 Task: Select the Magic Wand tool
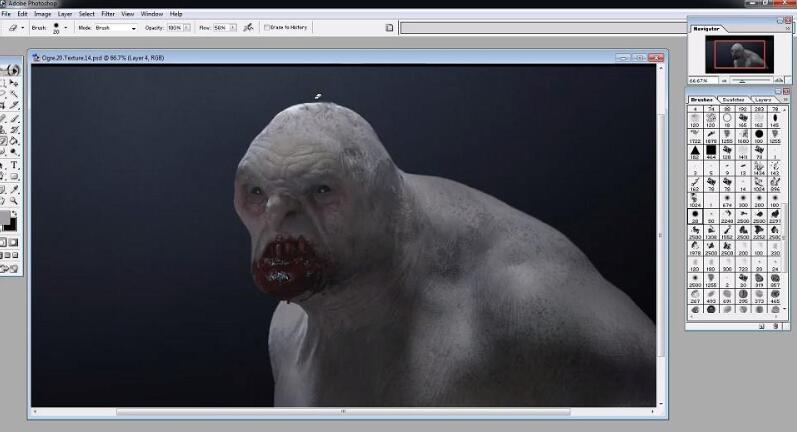tap(14, 94)
